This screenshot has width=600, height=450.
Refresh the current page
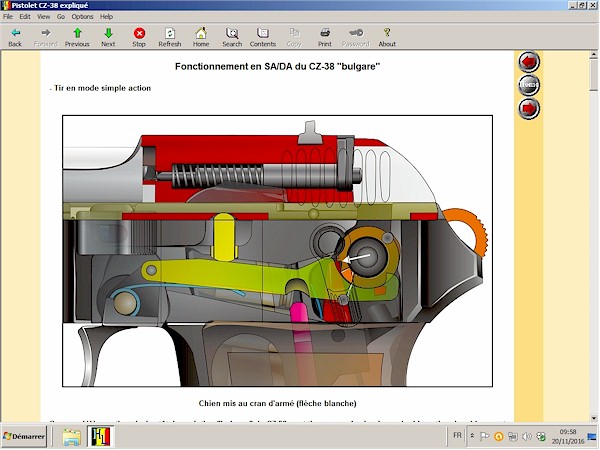[x=170, y=38]
